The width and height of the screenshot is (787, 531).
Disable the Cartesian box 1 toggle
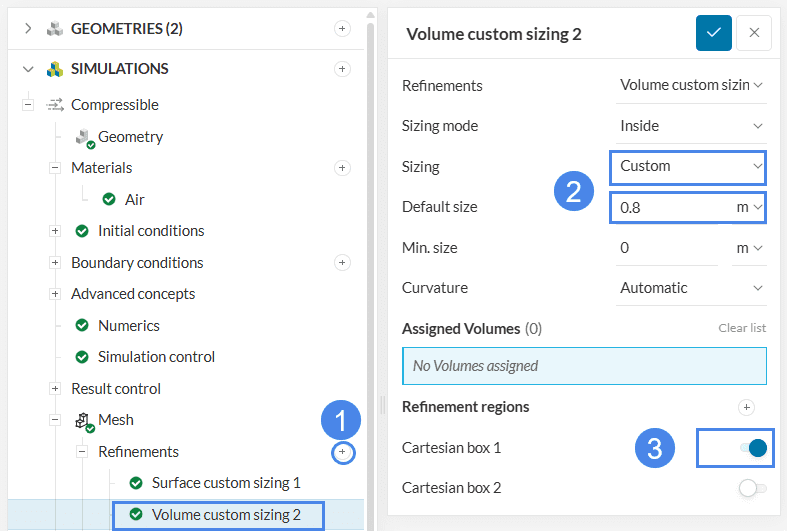753,448
